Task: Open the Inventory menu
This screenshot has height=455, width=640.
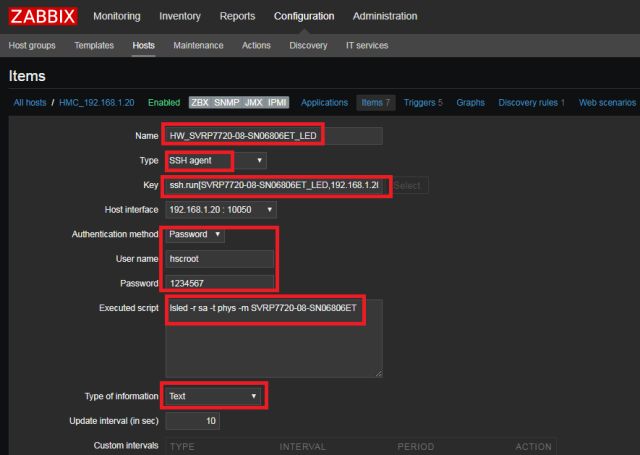Action: pyautogui.click(x=180, y=16)
